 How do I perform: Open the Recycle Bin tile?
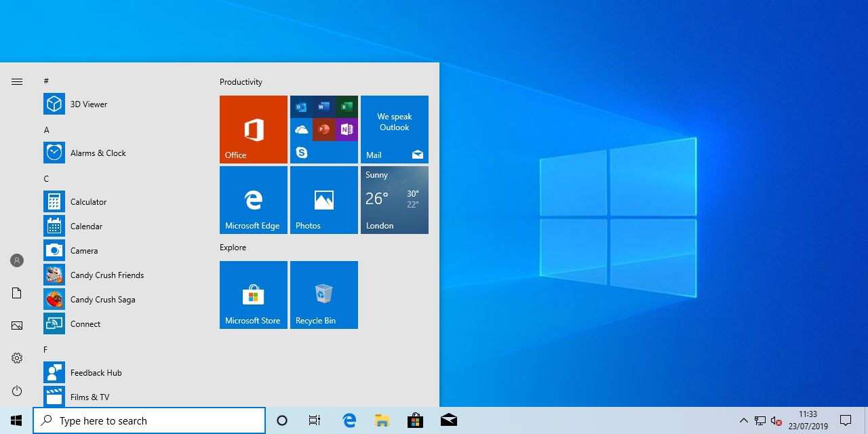tap(323, 295)
